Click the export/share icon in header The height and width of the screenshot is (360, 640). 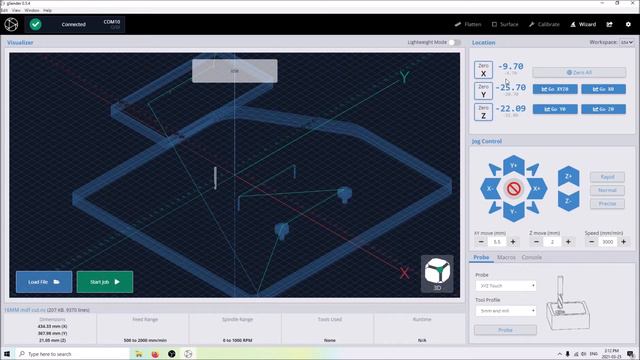point(609,24)
